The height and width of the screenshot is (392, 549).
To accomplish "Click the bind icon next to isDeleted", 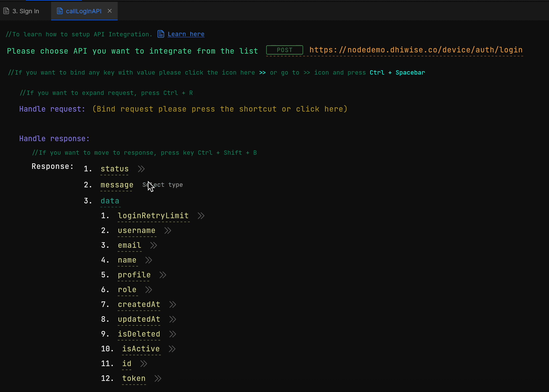I will [172, 334].
